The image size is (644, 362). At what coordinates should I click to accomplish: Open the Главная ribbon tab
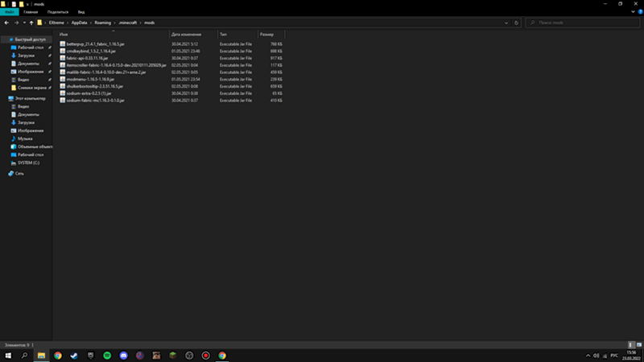click(31, 13)
